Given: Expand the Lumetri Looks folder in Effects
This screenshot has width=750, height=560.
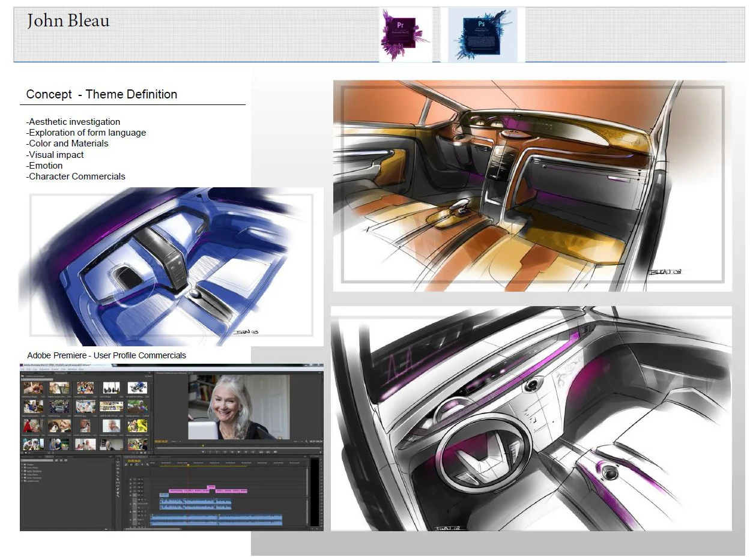Looking at the screenshot, I should pyautogui.click(x=22, y=481).
